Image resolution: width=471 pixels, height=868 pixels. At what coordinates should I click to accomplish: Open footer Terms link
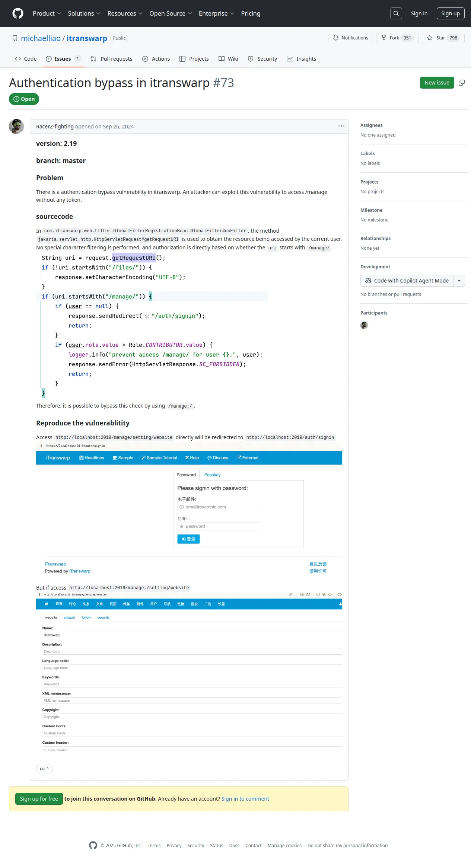click(x=154, y=845)
